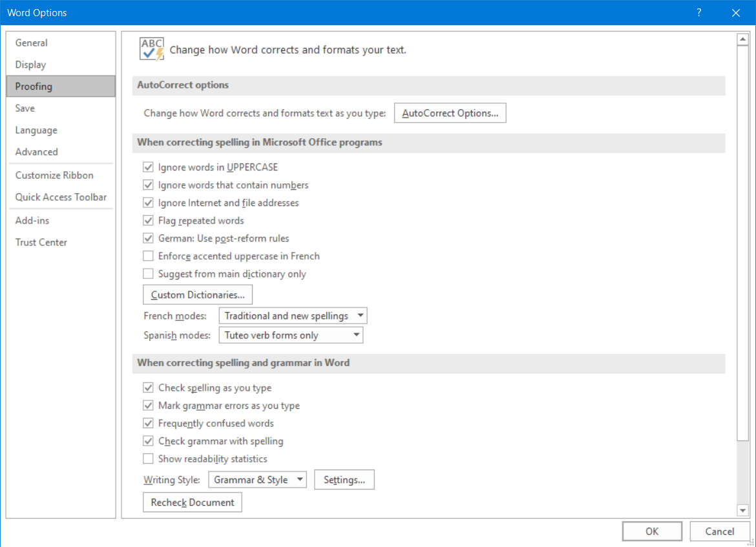Switch to the Advanced category
756x547 pixels.
click(37, 152)
